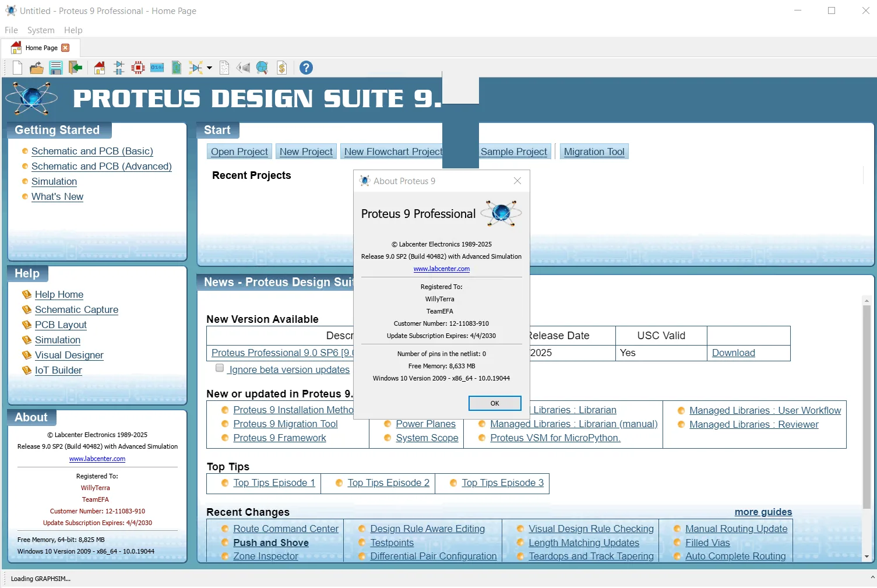Open the www.labcenter.com link in About dialog
The height and width of the screenshot is (588, 877).
tap(442, 269)
